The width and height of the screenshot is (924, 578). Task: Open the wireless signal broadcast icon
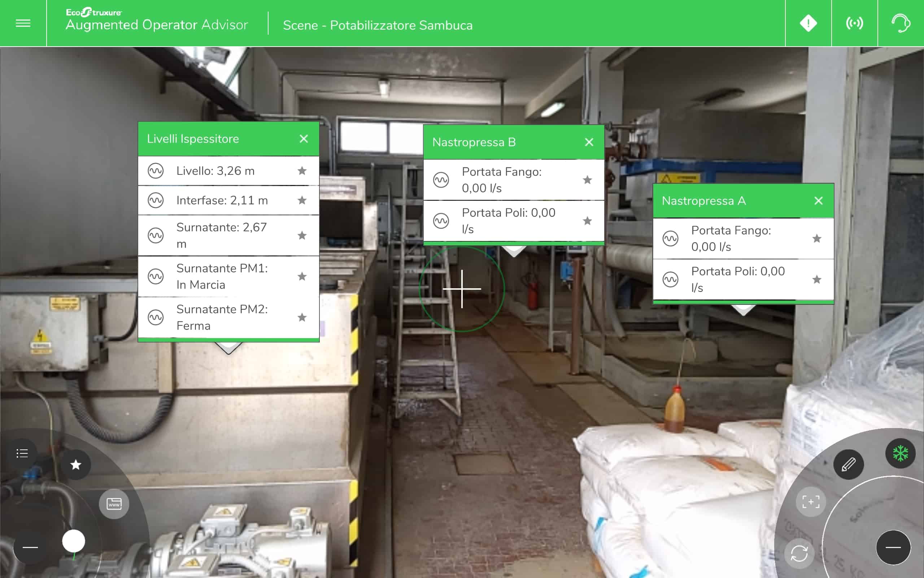pos(854,23)
